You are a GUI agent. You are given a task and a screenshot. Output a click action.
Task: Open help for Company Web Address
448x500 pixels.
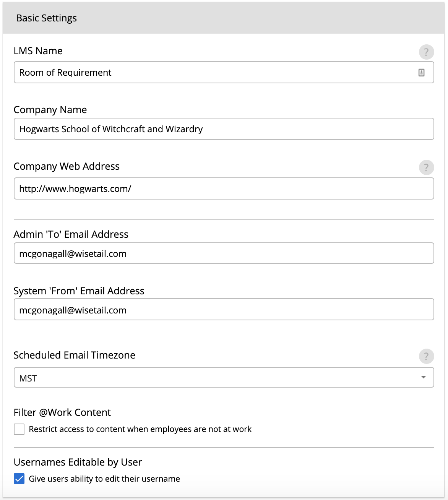tap(426, 167)
